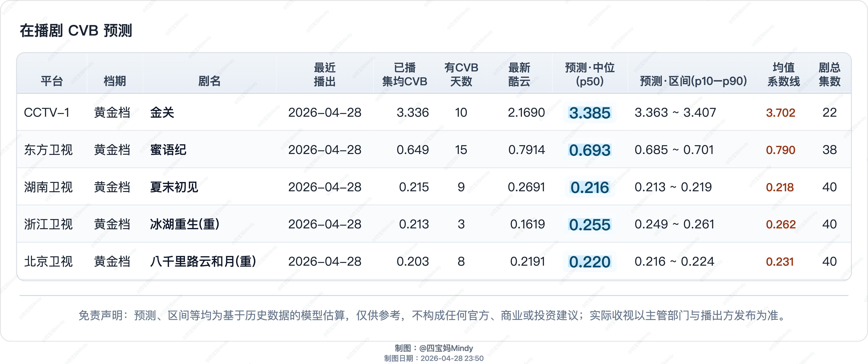Image resolution: width=868 pixels, height=364 pixels.
Task: Click the interval 0.216 ~ 0.224
Action: 674,262
